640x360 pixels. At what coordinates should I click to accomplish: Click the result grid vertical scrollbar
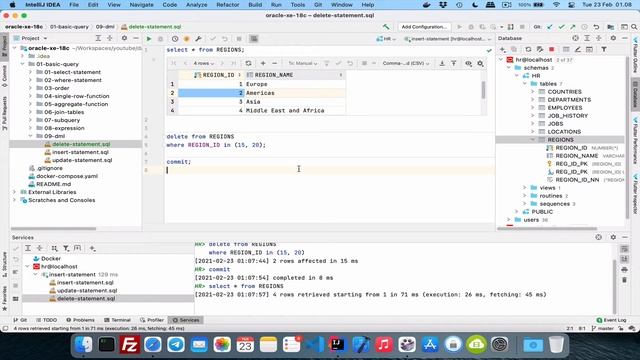(x=483, y=90)
